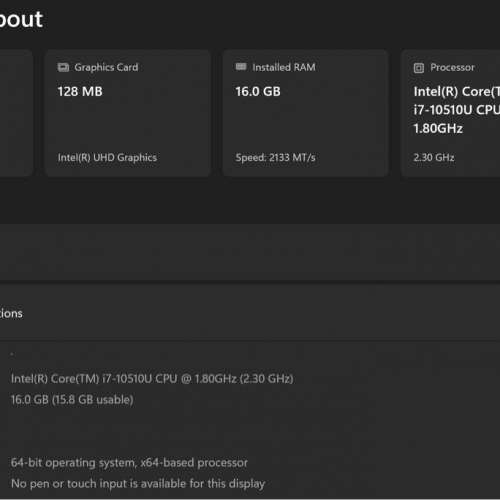Viewport: 500px width, 500px height.
Task: Click the Graphics Card icon
Action: (63, 67)
